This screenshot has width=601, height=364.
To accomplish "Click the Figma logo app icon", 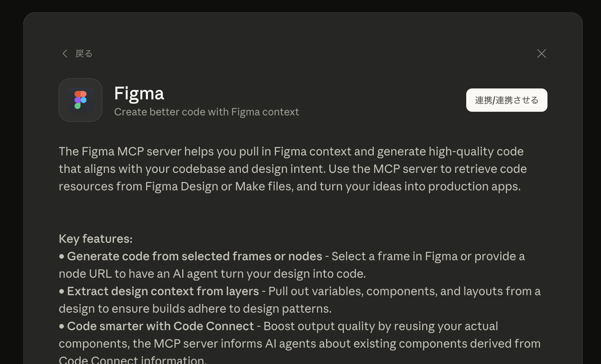I will (80, 100).
